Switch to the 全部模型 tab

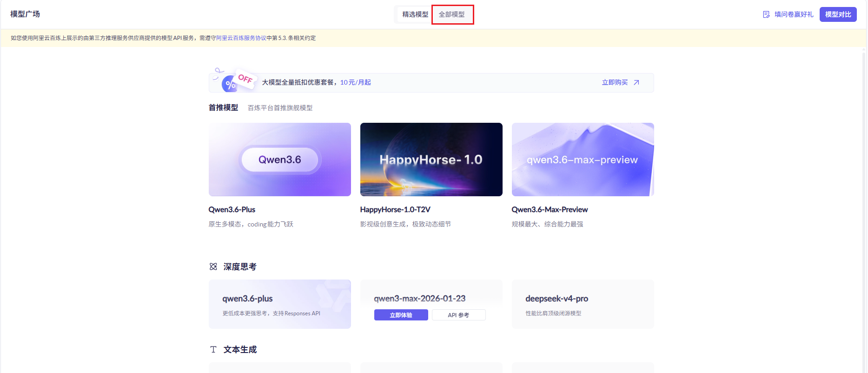pos(452,14)
